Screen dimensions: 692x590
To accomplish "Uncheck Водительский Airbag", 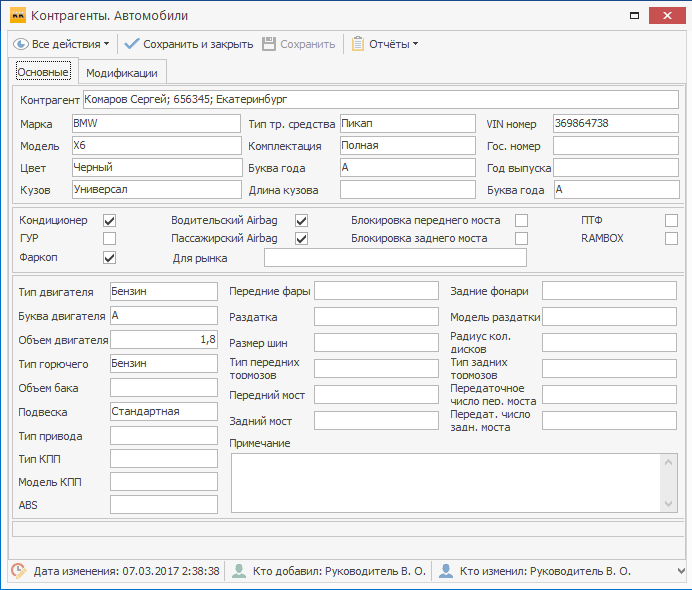I will [301, 221].
